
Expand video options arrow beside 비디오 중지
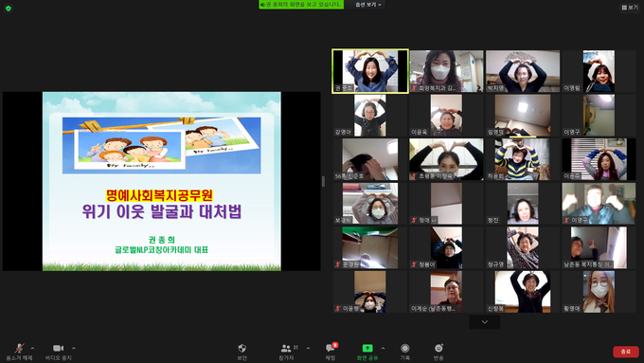[74, 348]
